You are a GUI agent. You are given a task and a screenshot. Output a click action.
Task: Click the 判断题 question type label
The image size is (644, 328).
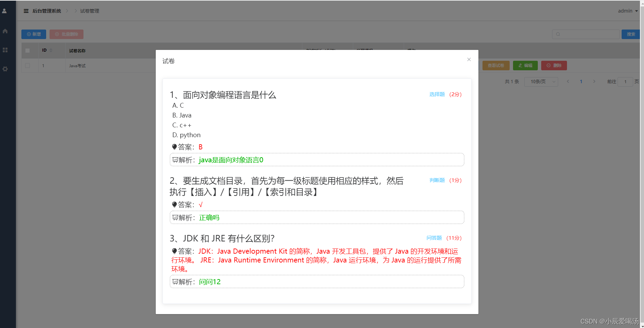point(437,180)
